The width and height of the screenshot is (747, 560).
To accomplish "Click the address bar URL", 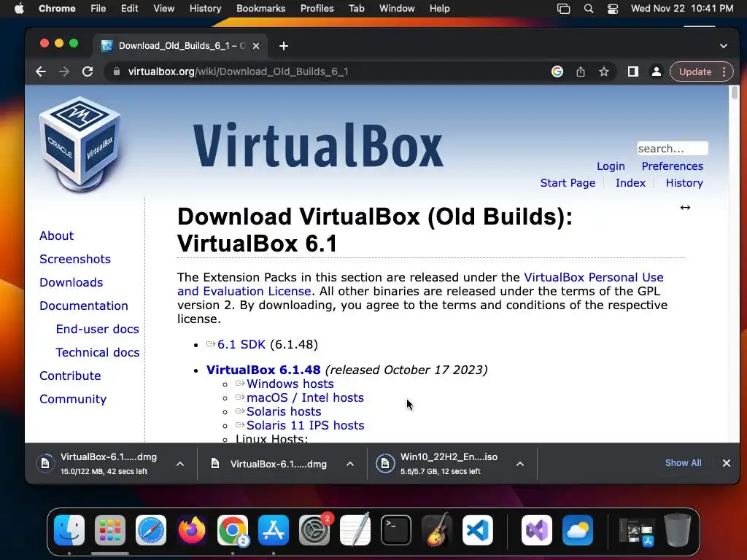I will coord(239,72).
